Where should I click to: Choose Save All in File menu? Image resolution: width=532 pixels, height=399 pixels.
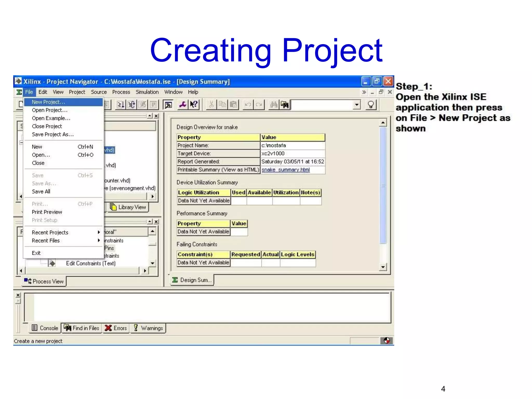tap(41, 191)
